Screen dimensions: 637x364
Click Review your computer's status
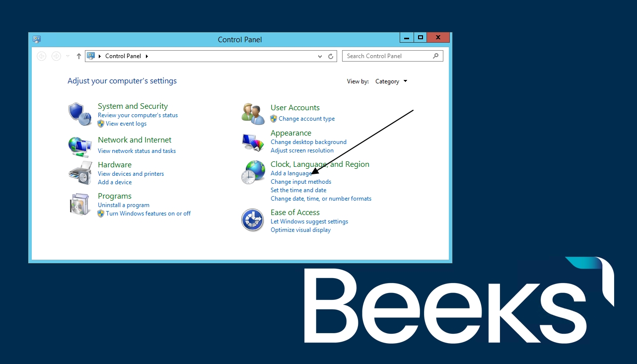[x=138, y=115]
